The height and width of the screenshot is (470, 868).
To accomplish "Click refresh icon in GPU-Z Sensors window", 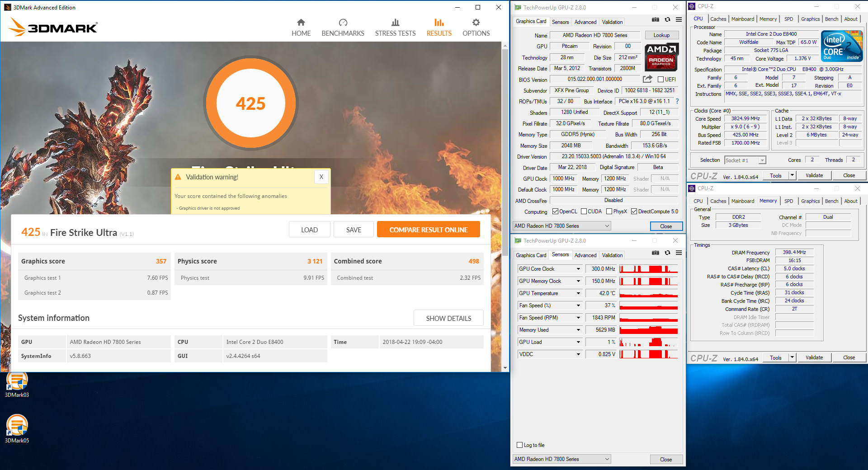I will 667,253.
